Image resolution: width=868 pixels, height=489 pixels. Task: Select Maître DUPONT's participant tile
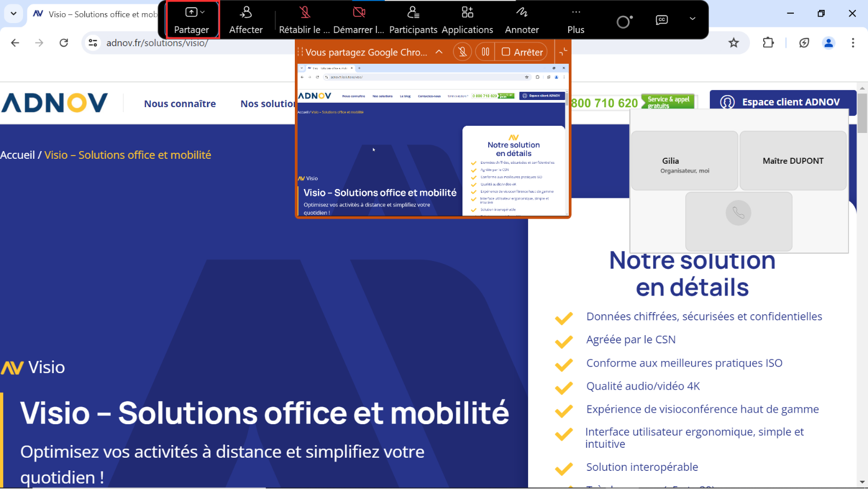click(793, 160)
